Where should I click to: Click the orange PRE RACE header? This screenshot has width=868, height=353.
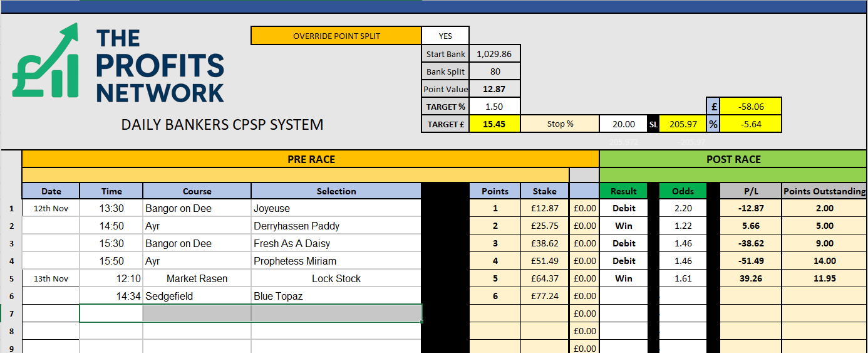[x=311, y=159]
